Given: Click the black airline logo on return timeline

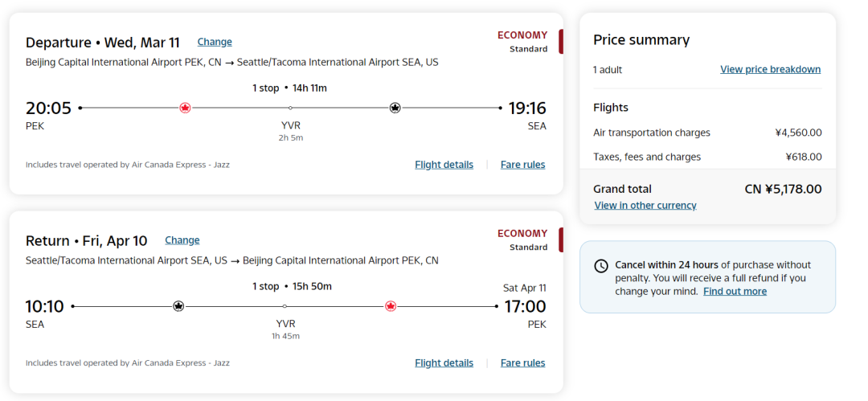Looking at the screenshot, I should pyautogui.click(x=178, y=306).
